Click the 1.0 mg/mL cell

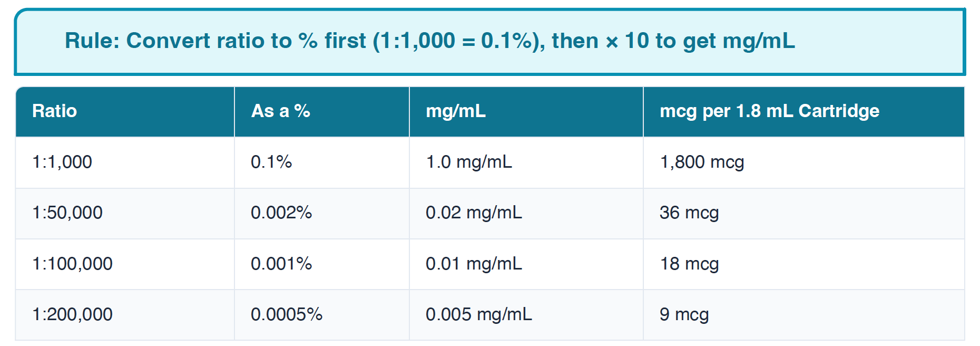point(469,162)
